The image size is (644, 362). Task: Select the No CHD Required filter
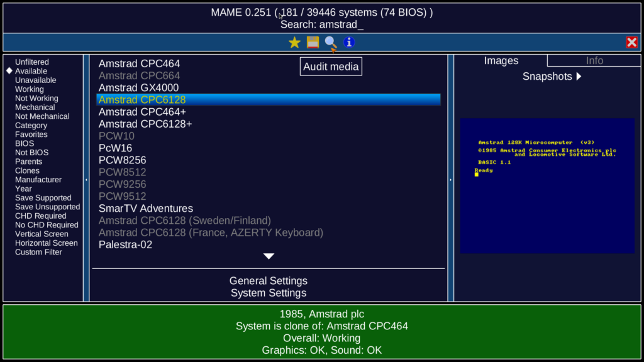[x=47, y=224]
